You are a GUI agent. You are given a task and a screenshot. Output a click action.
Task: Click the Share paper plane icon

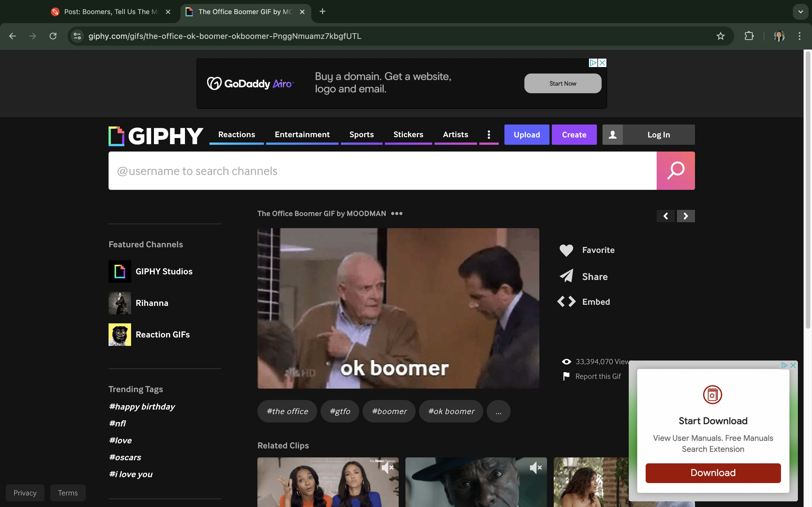[566, 276]
